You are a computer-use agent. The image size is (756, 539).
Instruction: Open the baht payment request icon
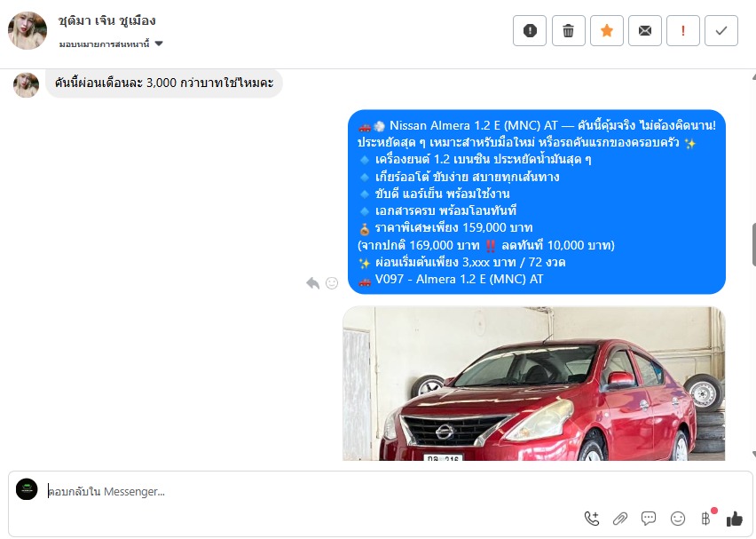pos(705,519)
